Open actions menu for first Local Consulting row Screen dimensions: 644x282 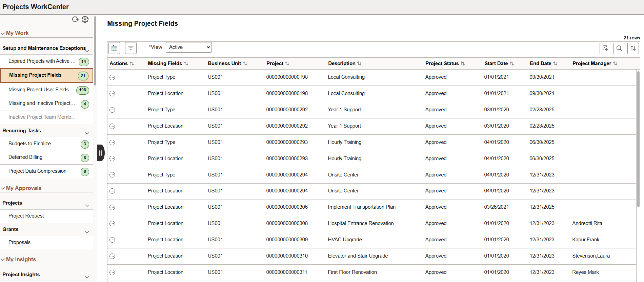(112, 77)
